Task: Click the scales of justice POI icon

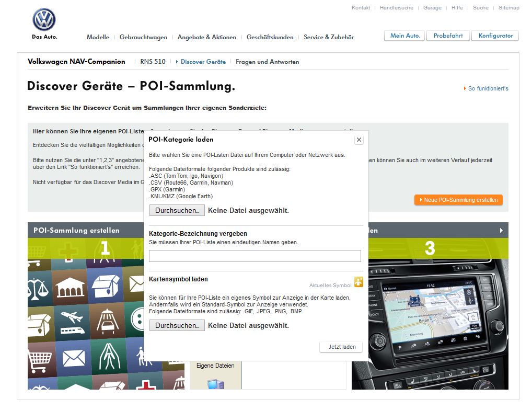Action: 38,289
